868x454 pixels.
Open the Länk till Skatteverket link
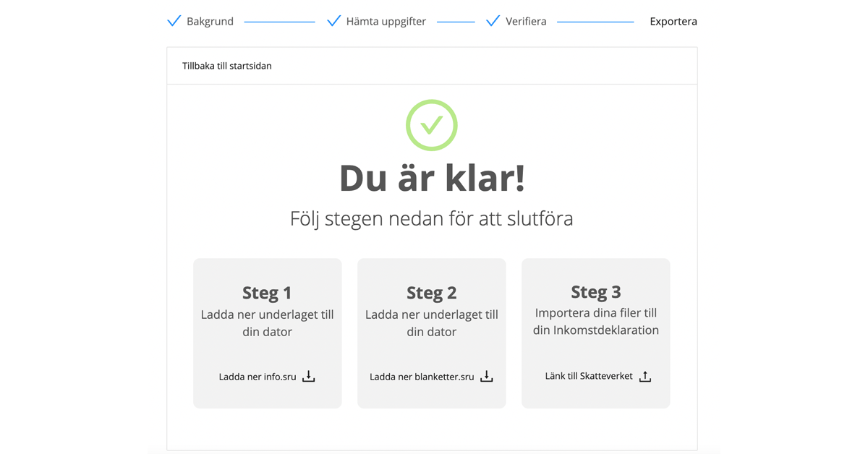tap(589, 376)
